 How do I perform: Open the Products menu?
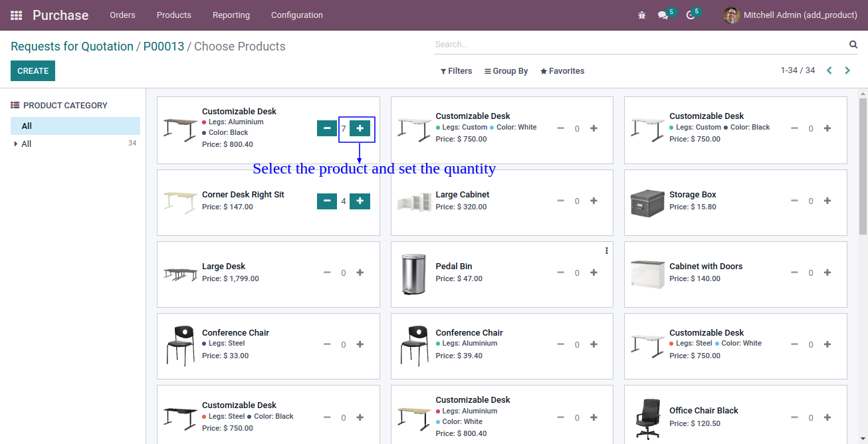coord(174,15)
